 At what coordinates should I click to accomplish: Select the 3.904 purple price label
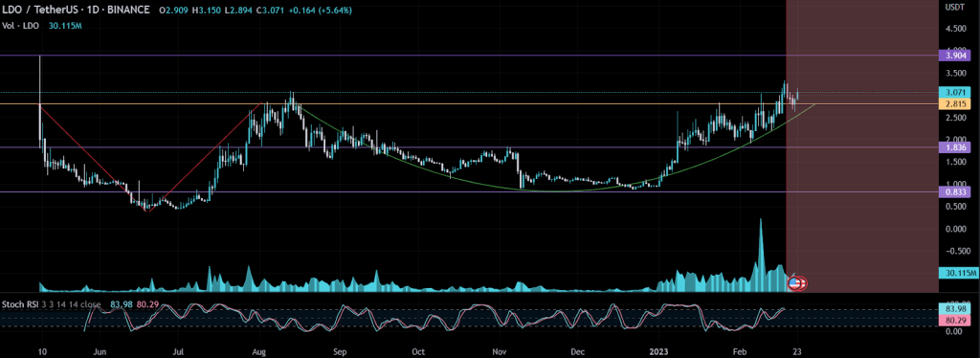pyautogui.click(x=955, y=56)
